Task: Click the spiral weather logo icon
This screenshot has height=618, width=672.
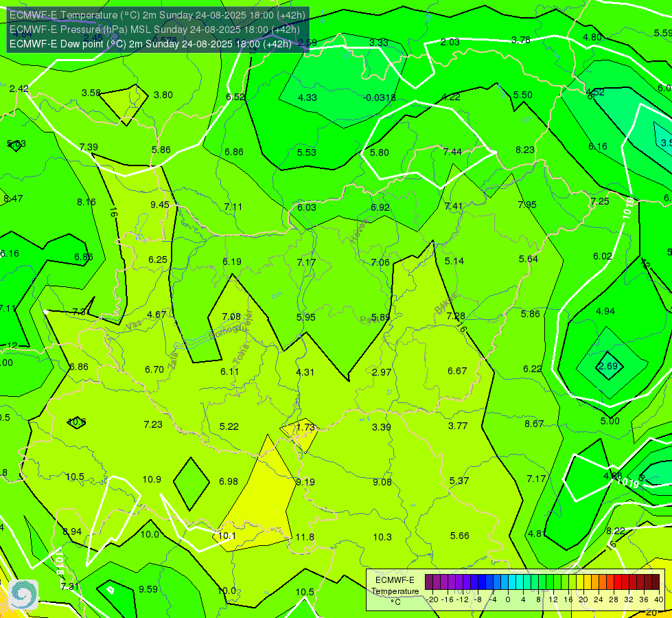Action: click(x=23, y=595)
